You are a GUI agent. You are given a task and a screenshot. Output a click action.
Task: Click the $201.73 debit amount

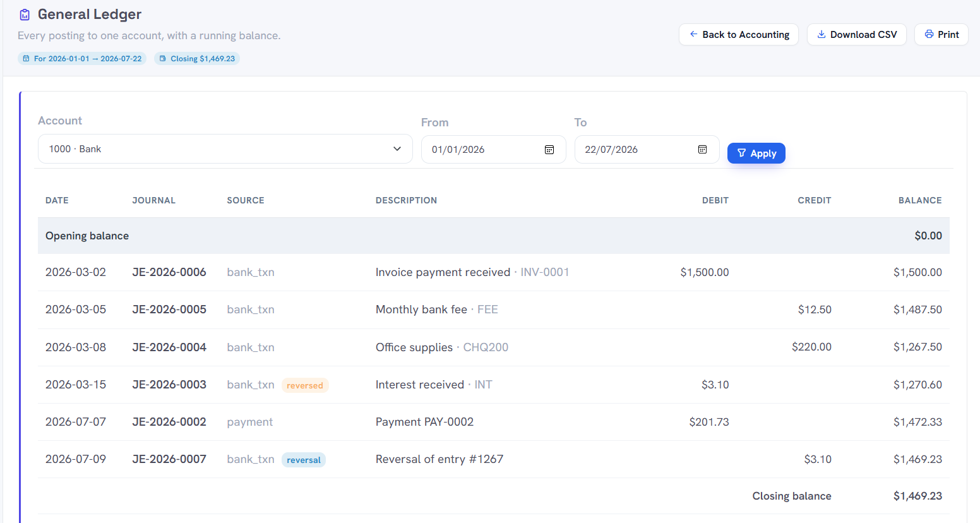(709, 422)
